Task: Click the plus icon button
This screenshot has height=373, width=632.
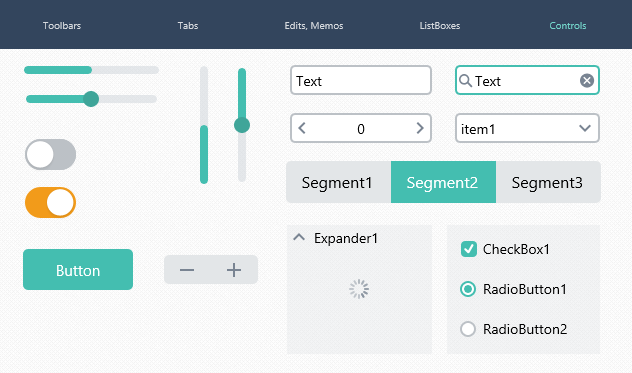Action: (x=234, y=270)
